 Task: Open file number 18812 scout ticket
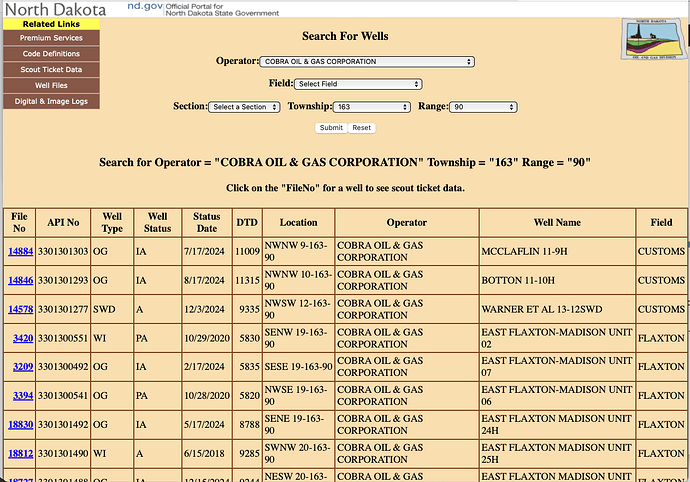pos(21,453)
